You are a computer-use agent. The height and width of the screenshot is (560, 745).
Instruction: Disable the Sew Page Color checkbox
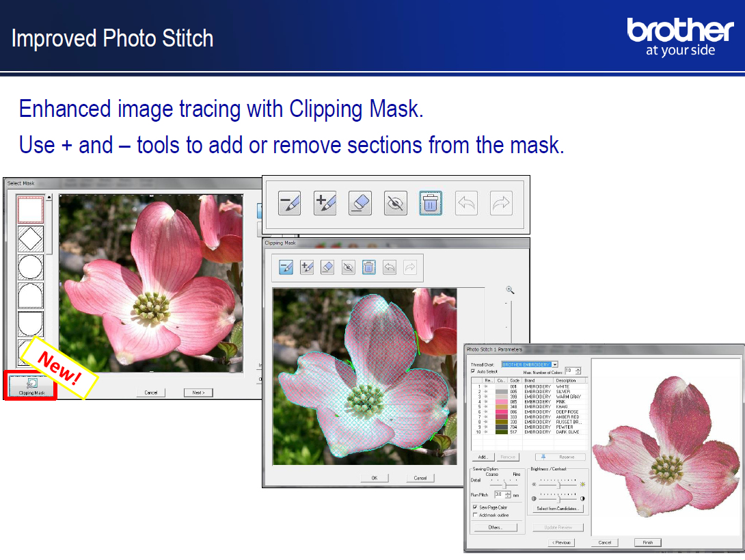click(475, 507)
